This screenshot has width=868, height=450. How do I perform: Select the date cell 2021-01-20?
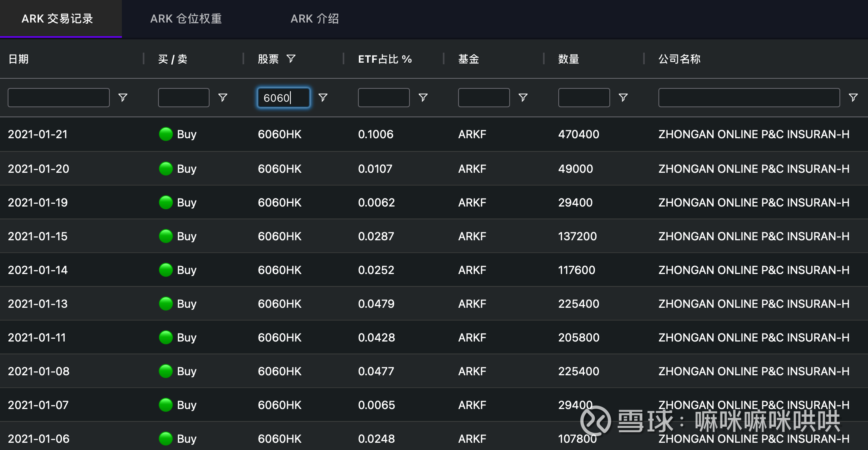click(x=39, y=169)
